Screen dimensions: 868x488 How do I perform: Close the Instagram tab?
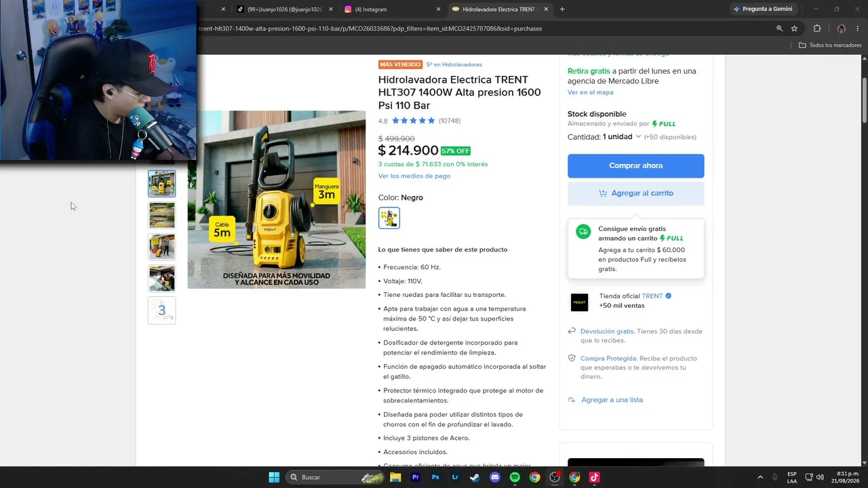[x=438, y=9]
